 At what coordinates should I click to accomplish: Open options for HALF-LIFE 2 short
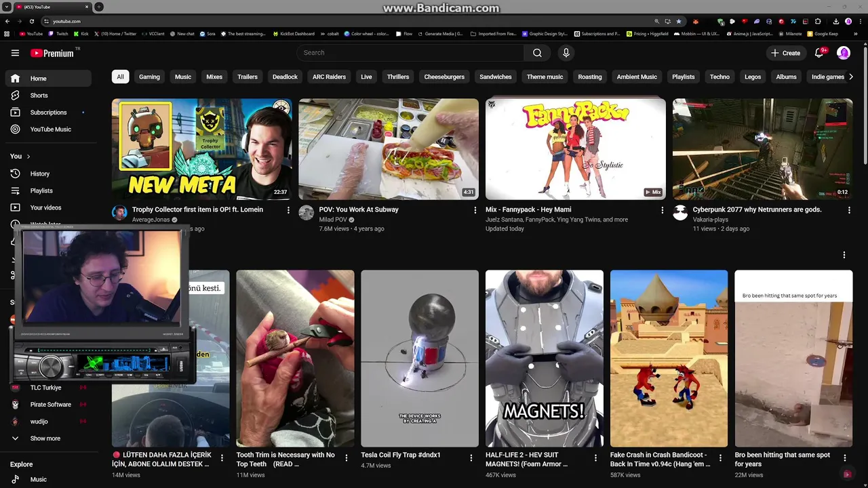(596, 458)
